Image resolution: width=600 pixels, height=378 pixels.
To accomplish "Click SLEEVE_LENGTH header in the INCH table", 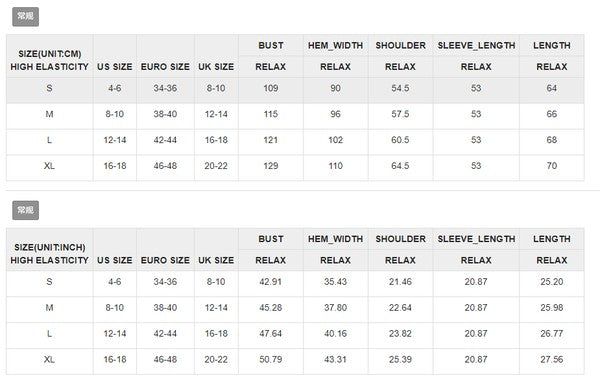I will [476, 239].
